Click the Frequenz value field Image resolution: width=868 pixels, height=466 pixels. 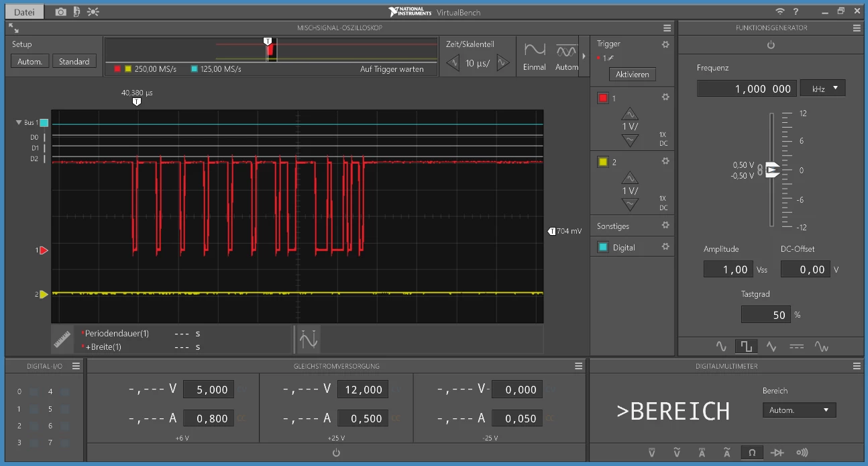coord(747,89)
